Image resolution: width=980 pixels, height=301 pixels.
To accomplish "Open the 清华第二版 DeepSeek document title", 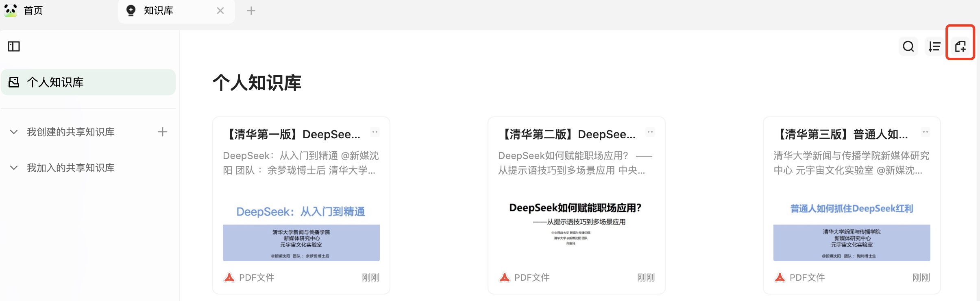I will [x=568, y=134].
